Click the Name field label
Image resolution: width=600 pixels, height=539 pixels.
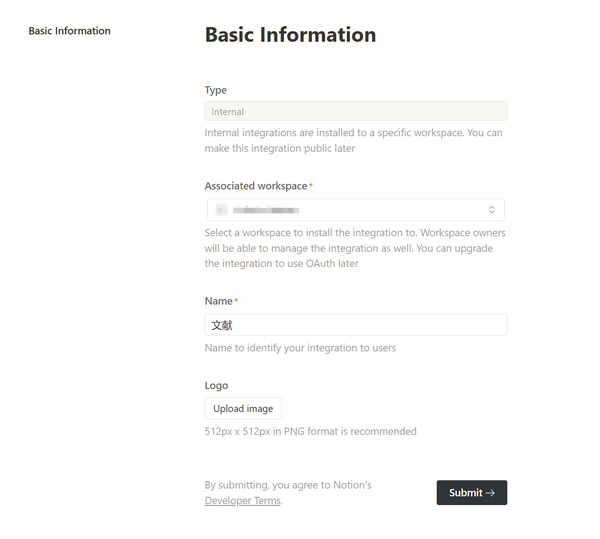(219, 301)
